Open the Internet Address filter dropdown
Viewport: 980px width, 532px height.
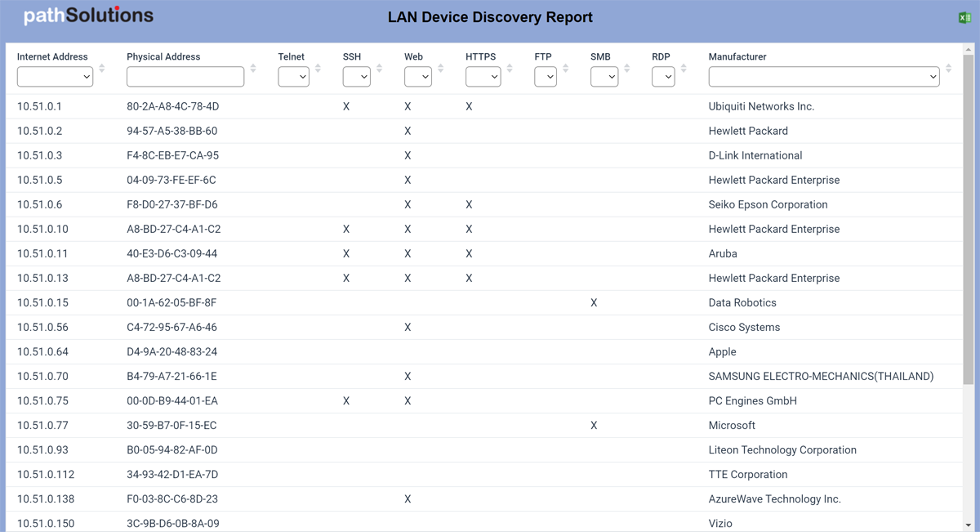coord(55,77)
